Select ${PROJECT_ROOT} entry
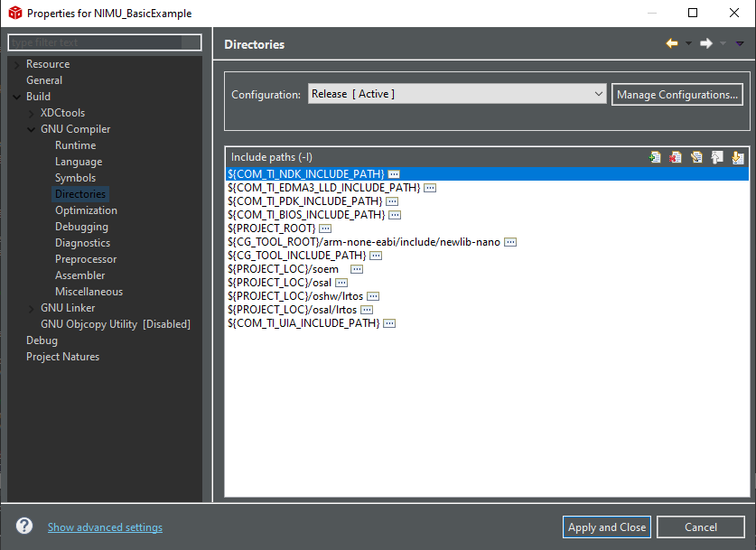The height and width of the screenshot is (550, 756). 272,228
